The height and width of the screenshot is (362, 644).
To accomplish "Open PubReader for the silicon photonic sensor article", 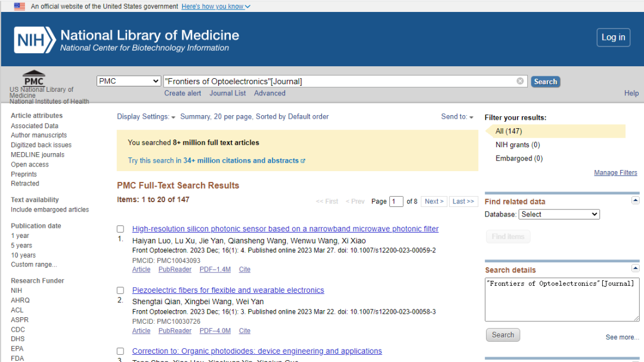I will (175, 270).
